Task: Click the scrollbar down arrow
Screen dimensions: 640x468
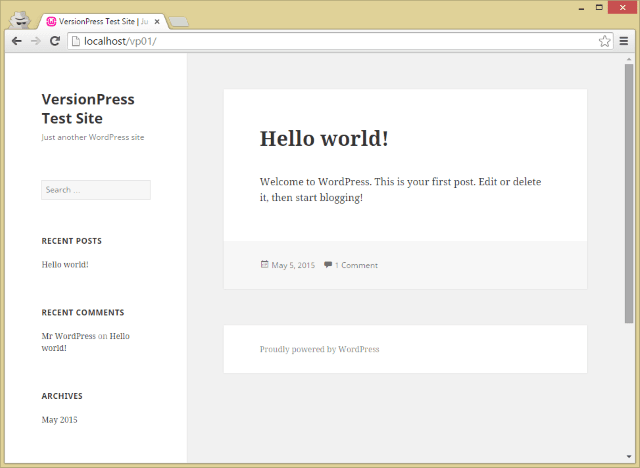Action: coord(629,457)
